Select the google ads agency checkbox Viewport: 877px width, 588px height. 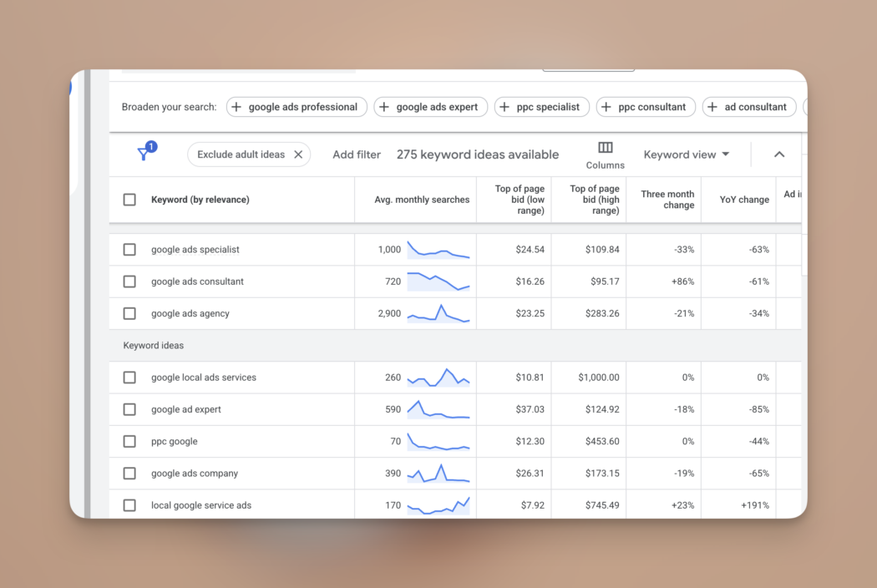tap(129, 314)
